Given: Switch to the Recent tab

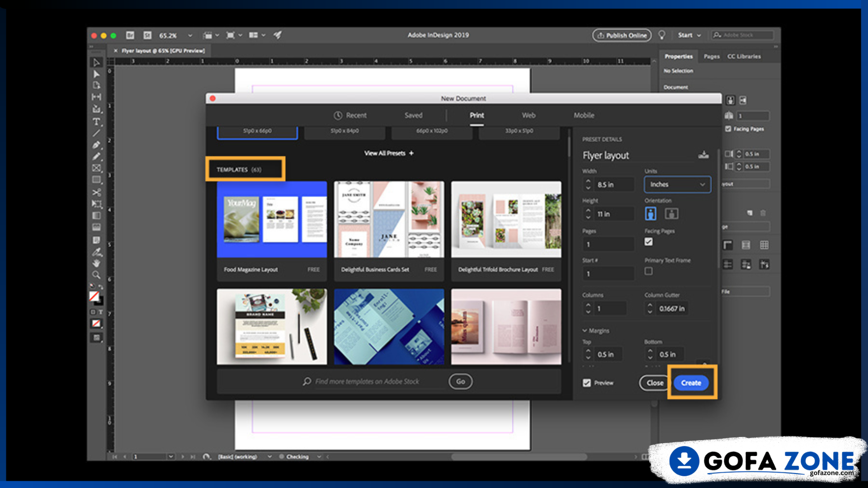Looking at the screenshot, I should [350, 115].
